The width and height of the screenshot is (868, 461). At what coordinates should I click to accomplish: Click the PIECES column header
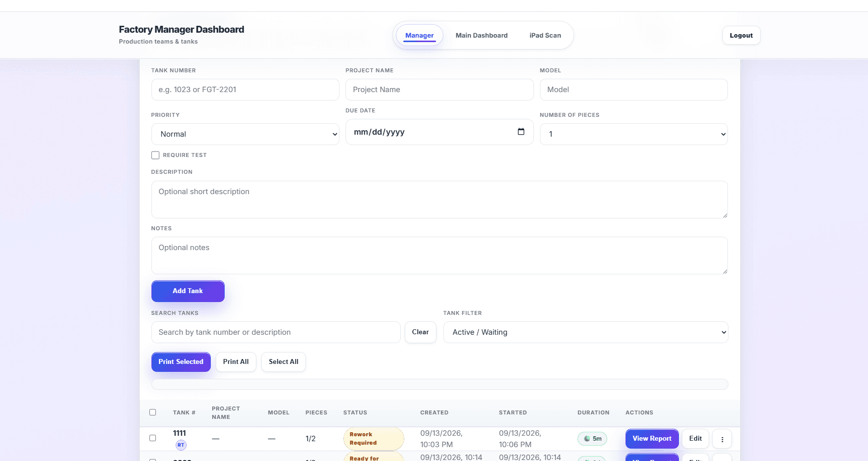click(316, 412)
